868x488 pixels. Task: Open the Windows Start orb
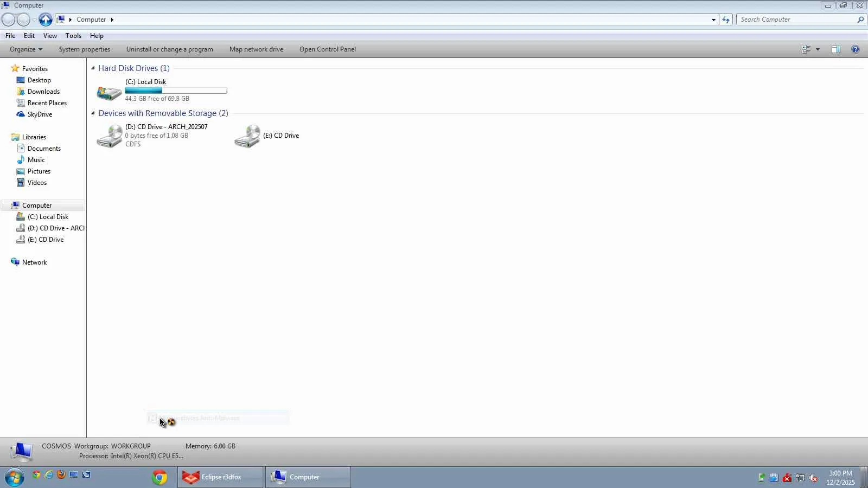(x=15, y=477)
